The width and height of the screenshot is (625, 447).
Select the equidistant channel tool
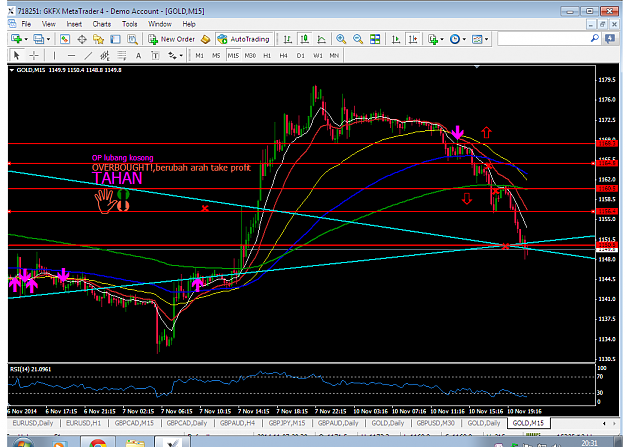pos(104,55)
